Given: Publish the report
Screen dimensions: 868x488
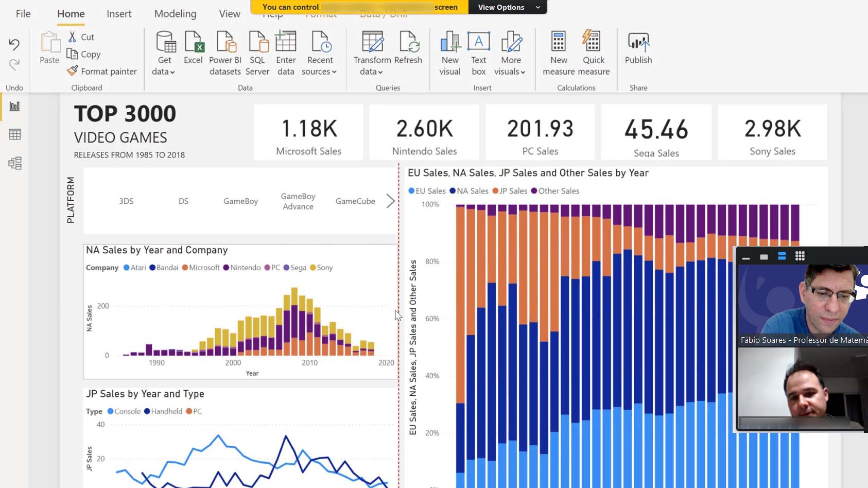Looking at the screenshot, I should tap(638, 48).
